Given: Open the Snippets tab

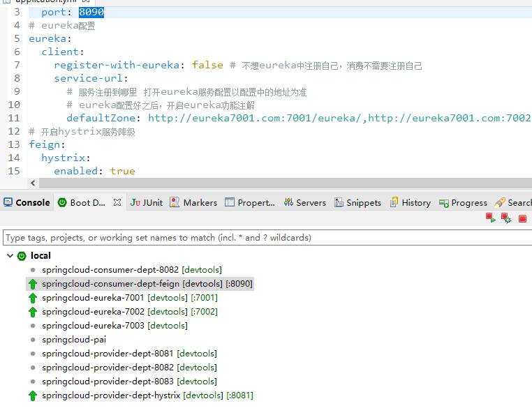Looking at the screenshot, I should 358,202.
